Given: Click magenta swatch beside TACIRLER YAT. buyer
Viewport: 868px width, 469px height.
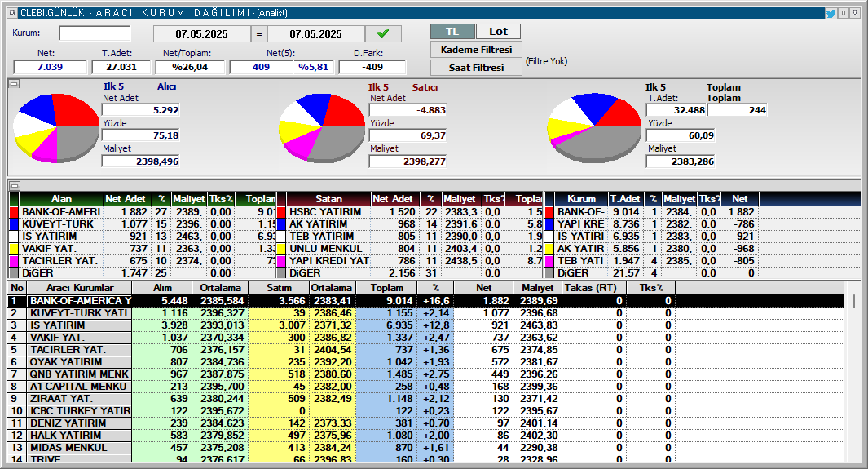Looking at the screenshot, I should pyautogui.click(x=15, y=261).
